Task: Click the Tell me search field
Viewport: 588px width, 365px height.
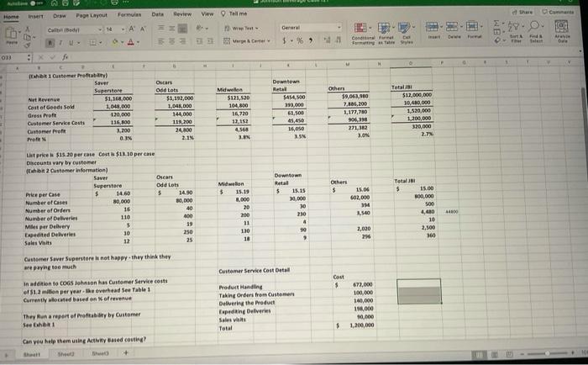Action: (234, 13)
